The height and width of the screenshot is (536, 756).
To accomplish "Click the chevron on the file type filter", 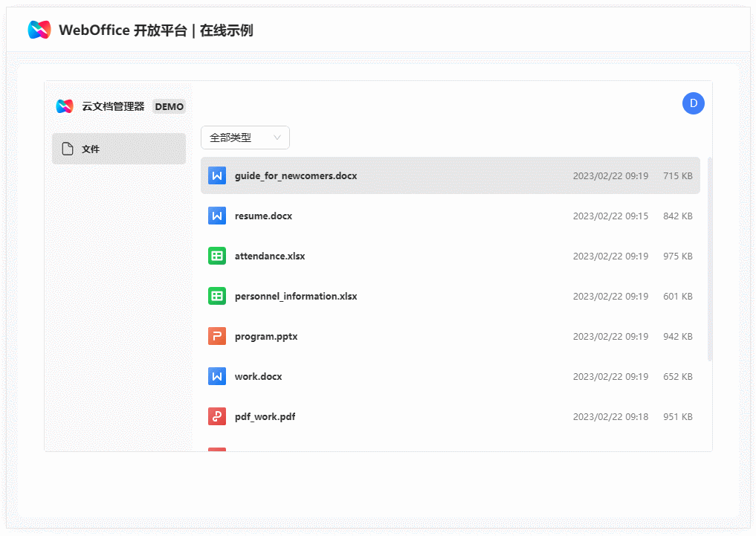I will pos(277,138).
